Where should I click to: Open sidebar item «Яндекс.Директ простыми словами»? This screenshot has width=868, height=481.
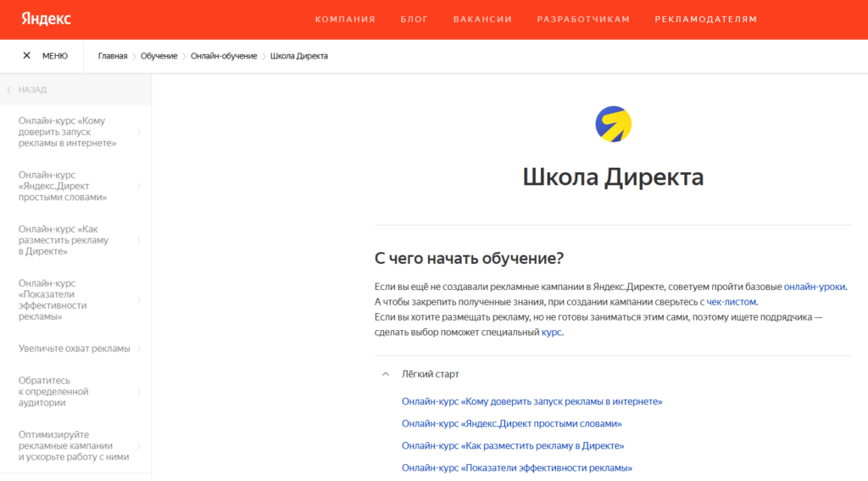coord(63,186)
